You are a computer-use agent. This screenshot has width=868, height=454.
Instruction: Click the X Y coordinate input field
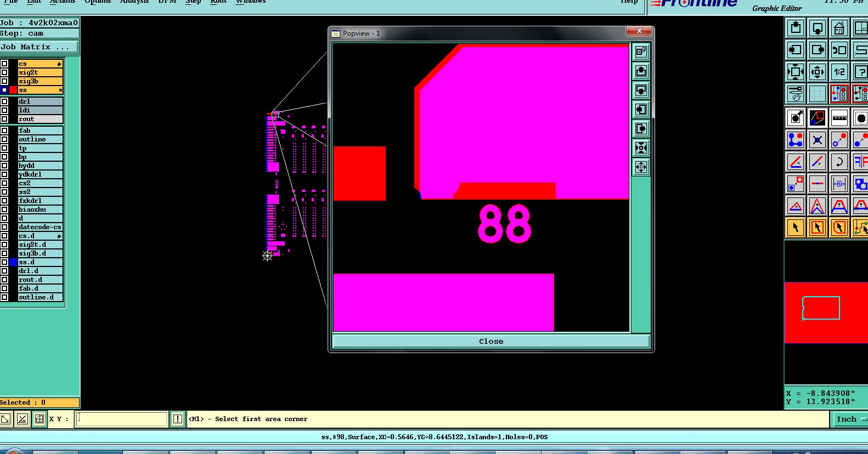[122, 419]
